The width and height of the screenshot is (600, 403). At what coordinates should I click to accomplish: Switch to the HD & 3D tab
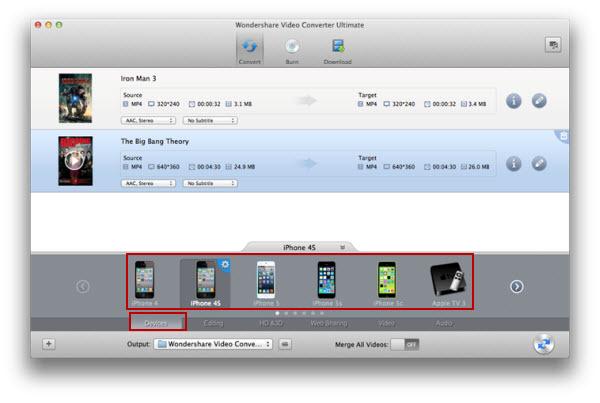[271, 323]
